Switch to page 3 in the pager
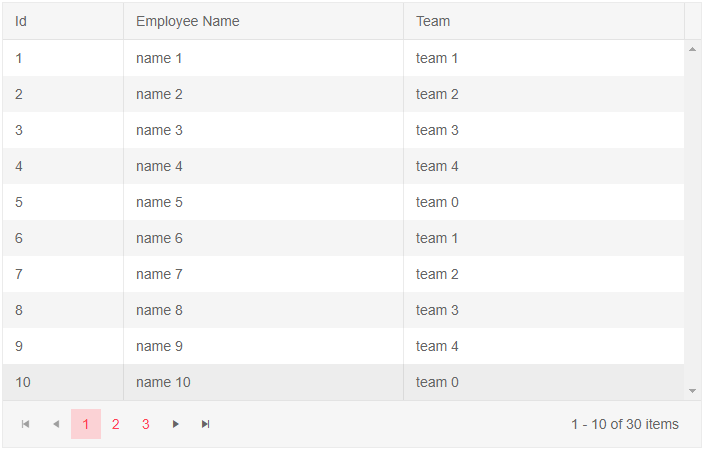 [x=146, y=424]
